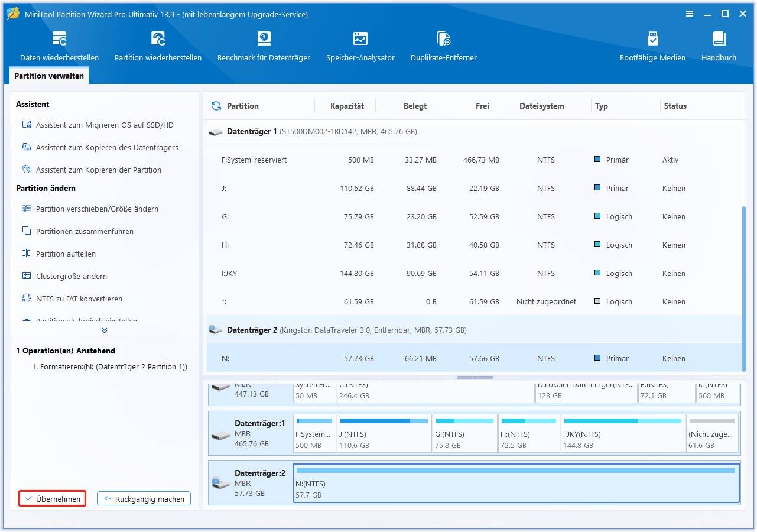Select F:System 500 MB block in disk map

[314, 433]
